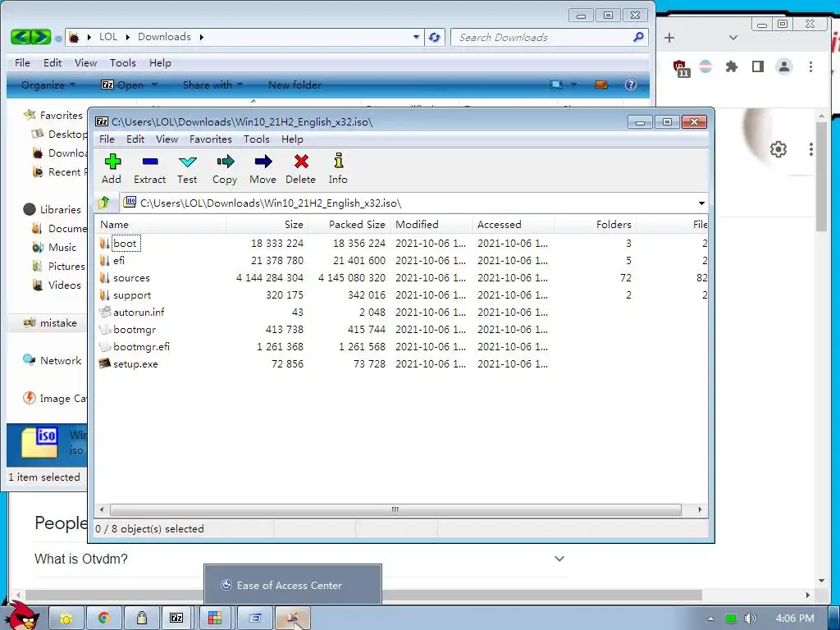
Task: Click the browser side panel icon
Action: click(x=757, y=66)
